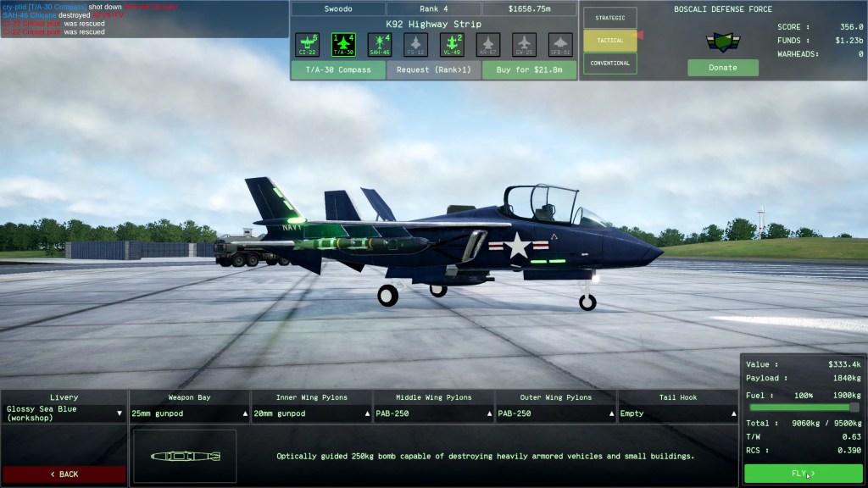Pick the FS-12 fighter icon
Image resolution: width=868 pixels, height=488 pixels.
point(415,45)
